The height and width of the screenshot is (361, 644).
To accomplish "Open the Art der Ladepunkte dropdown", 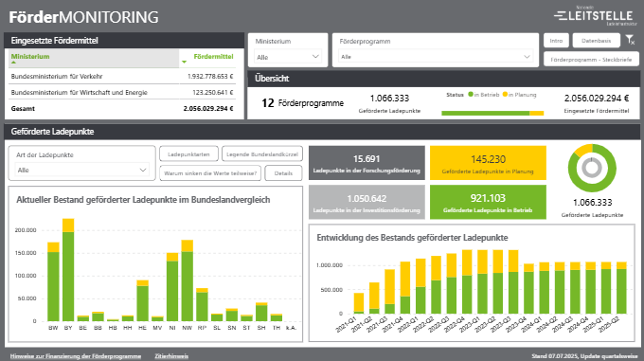I will (81, 170).
